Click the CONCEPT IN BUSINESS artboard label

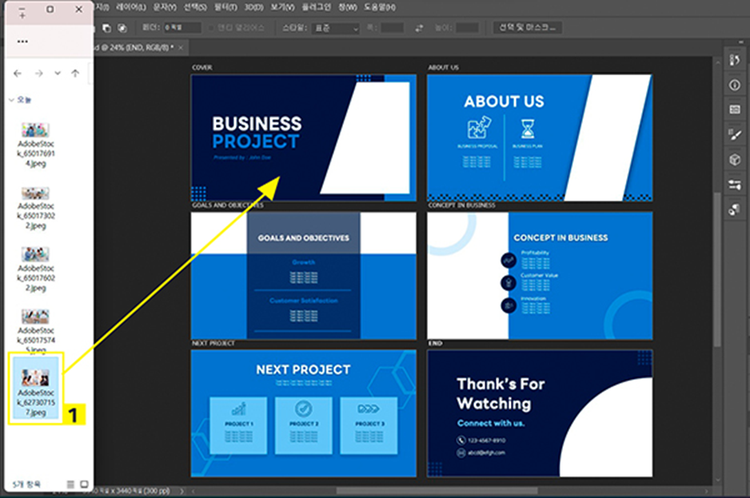point(462,205)
